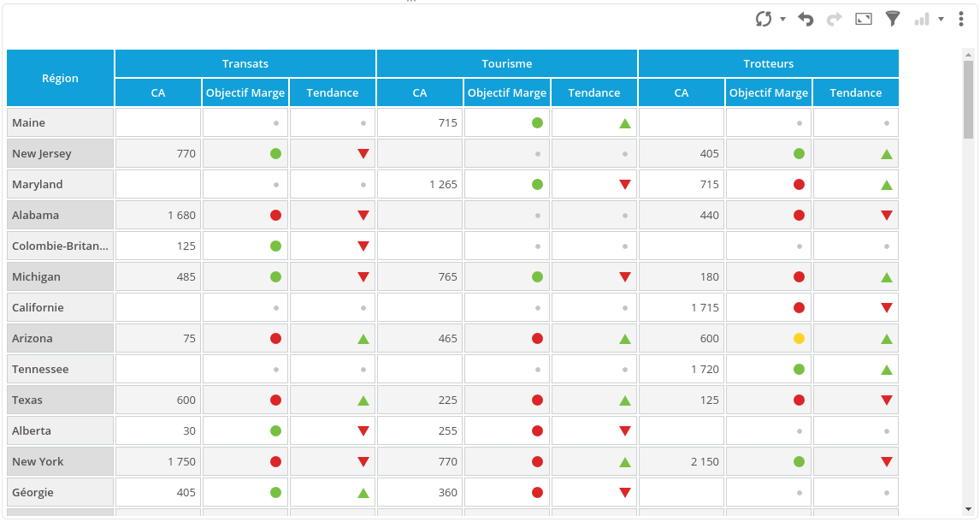
Task: Undo the last action with the back arrow
Action: 806,19
